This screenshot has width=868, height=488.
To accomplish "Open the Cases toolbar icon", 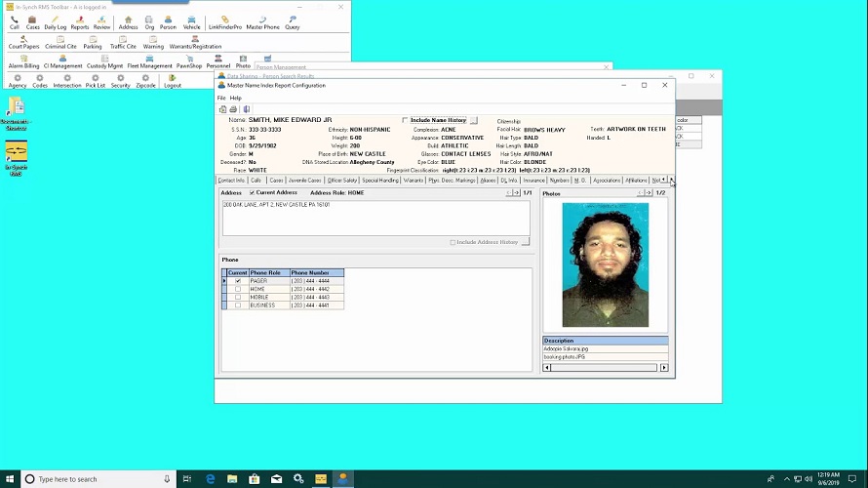I will pyautogui.click(x=33, y=21).
